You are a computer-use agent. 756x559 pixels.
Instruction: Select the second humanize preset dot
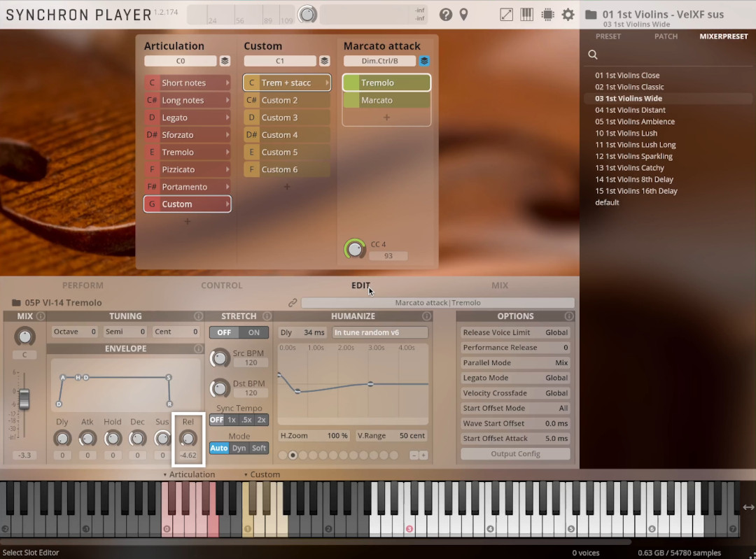[x=293, y=455]
